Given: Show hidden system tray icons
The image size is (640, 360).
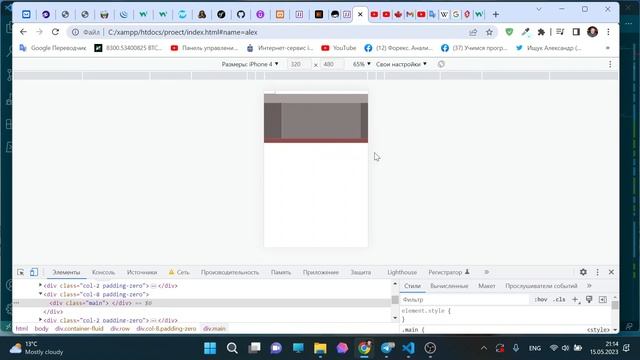Looking at the screenshot, I should click(484, 348).
